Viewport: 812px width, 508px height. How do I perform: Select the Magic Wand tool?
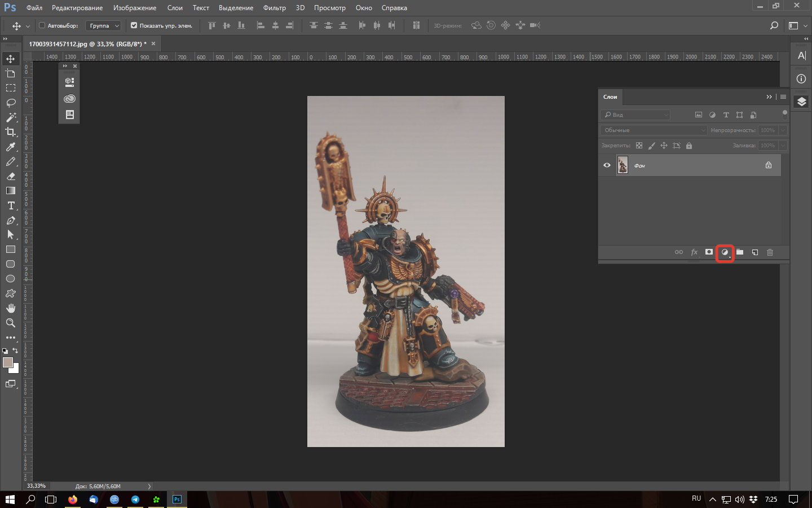[x=11, y=117]
